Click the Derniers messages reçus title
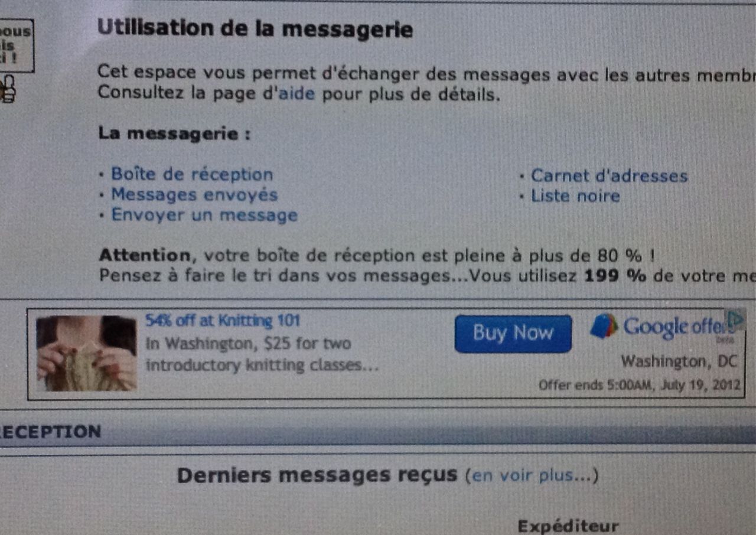The width and height of the screenshot is (756, 535). coord(317,475)
